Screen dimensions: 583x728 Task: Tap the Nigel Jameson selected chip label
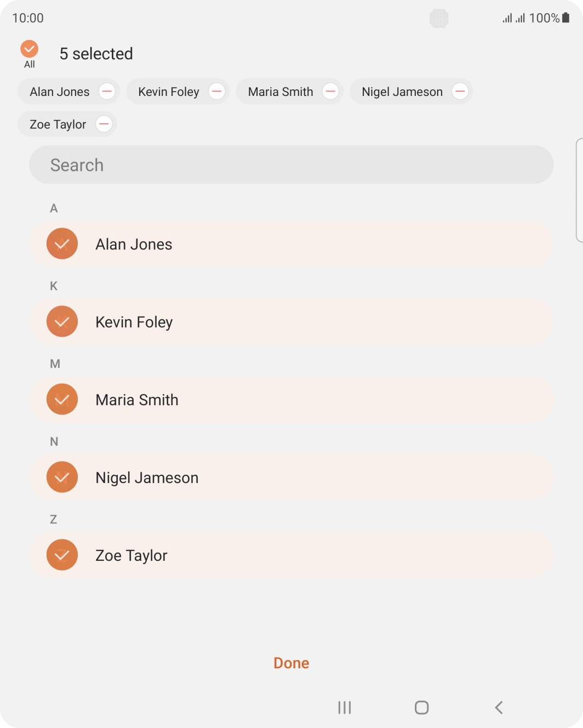(402, 92)
